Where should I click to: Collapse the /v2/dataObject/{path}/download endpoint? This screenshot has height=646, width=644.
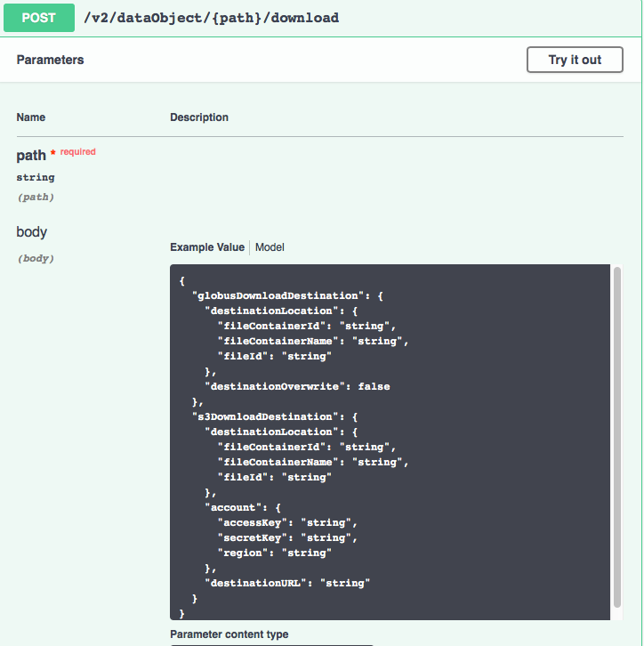click(x=212, y=18)
